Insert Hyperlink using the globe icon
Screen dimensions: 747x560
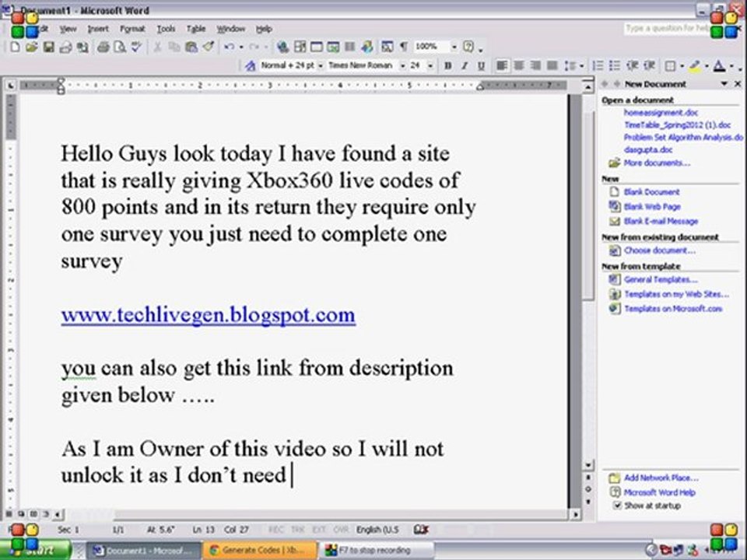tap(282, 47)
